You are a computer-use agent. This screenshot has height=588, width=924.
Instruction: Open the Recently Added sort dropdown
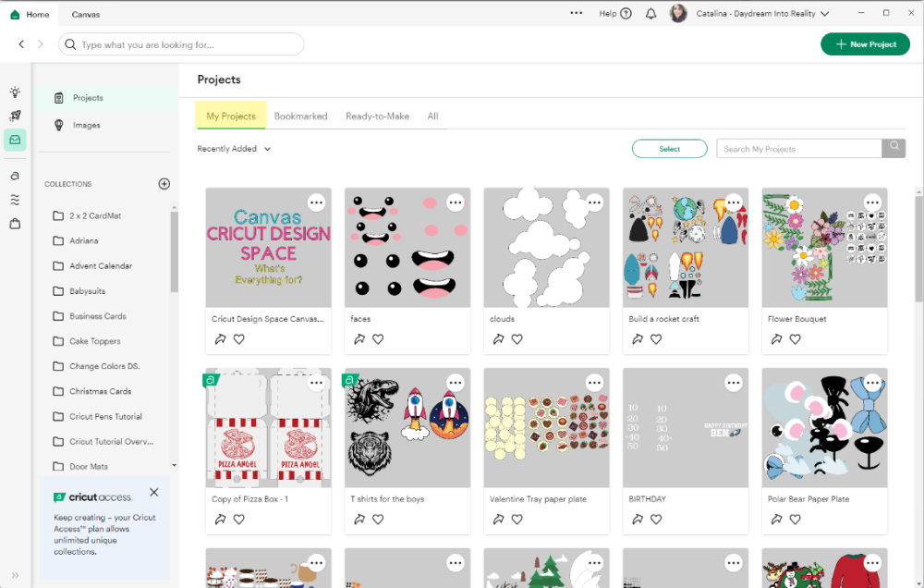[x=234, y=149]
